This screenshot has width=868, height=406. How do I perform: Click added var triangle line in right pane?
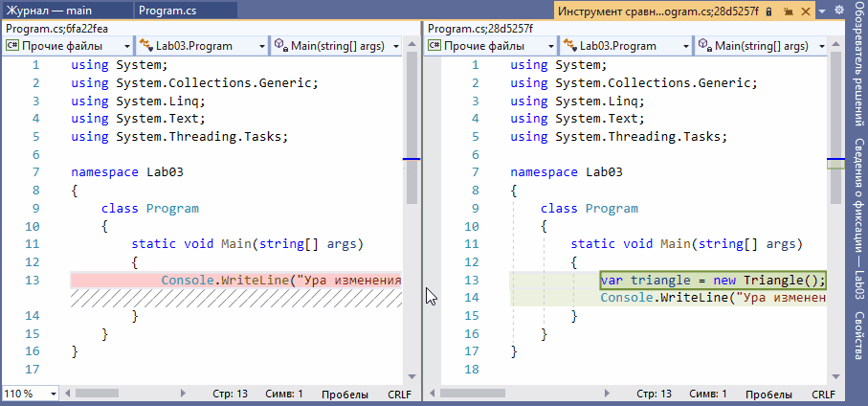coord(713,281)
